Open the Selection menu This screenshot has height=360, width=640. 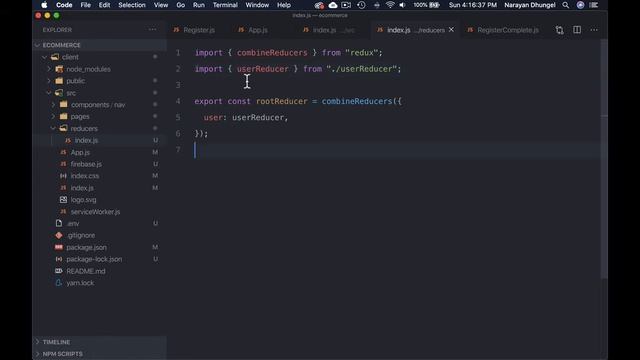click(132, 5)
